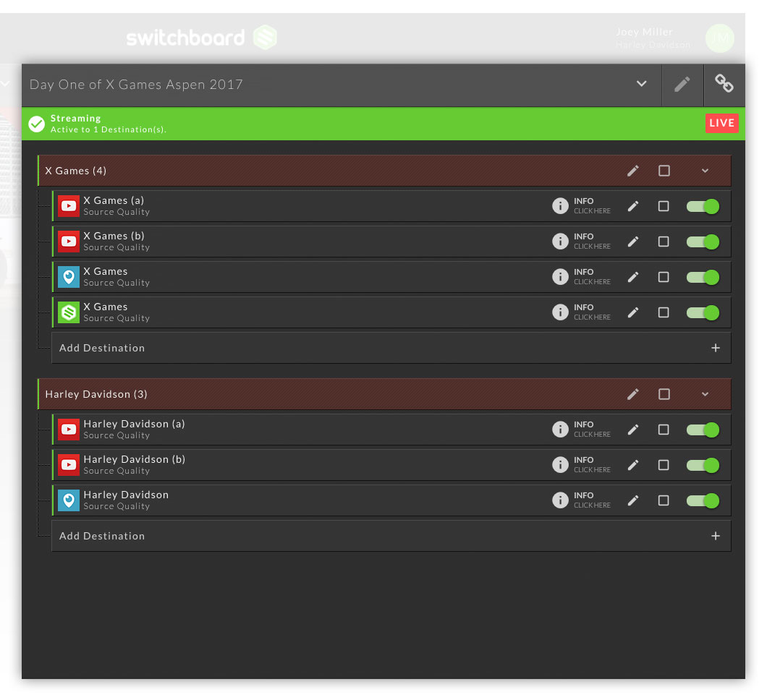Switch off the X Games Switchboard destination
Screen dimensions: 767x700
[x=703, y=312]
